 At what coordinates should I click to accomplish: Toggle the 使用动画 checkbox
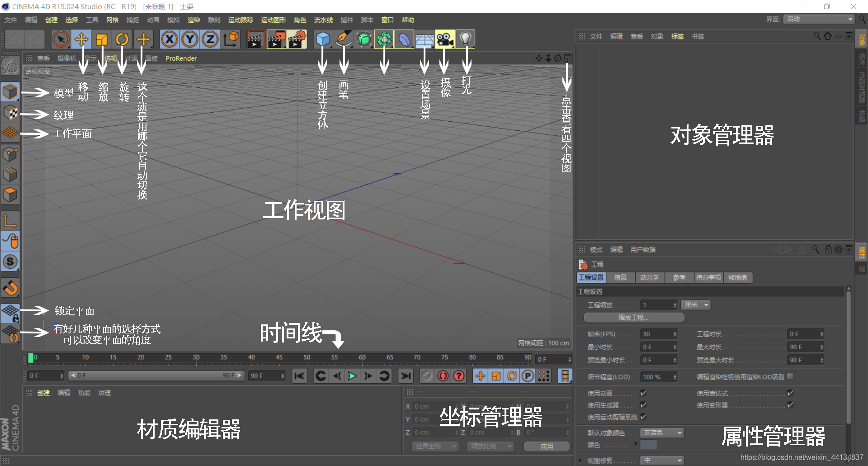coord(643,393)
